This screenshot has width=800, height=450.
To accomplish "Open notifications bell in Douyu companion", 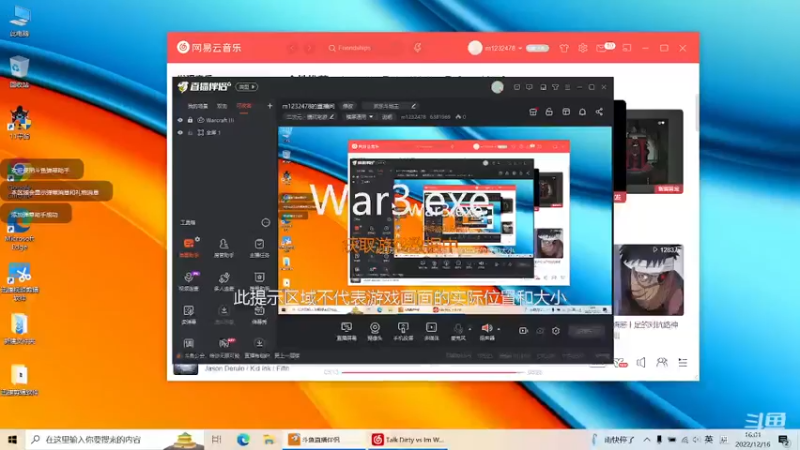I will point(582,112).
